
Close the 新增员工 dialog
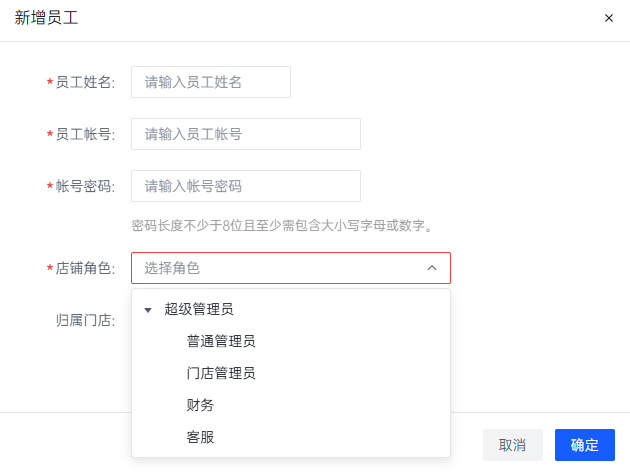point(609,18)
